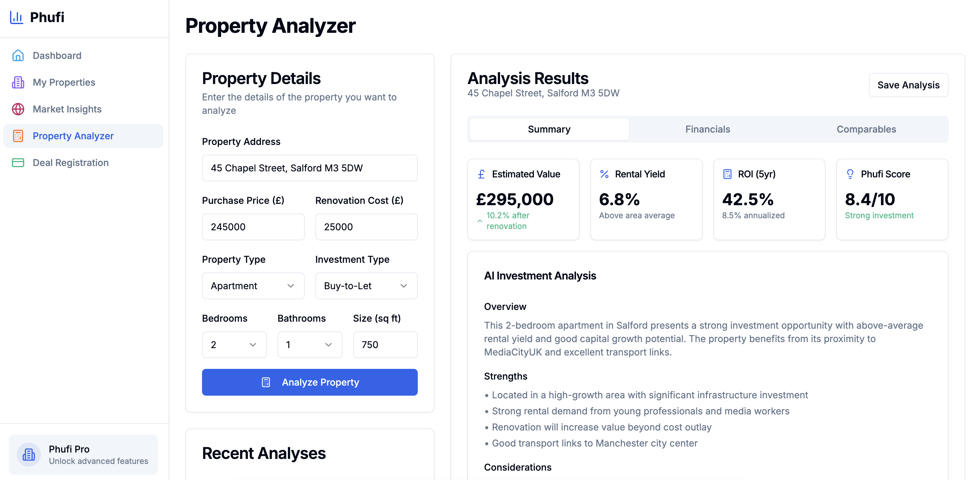Open the Dashboard home icon
The image size is (980, 480).
[x=18, y=56]
